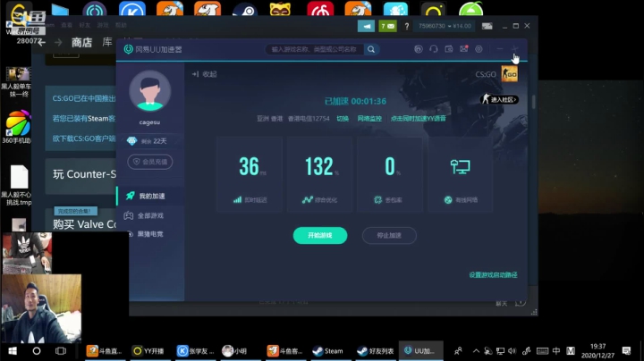The height and width of the screenshot is (361, 644).
Task: Click the cagesu profile avatar
Action: coord(150,91)
